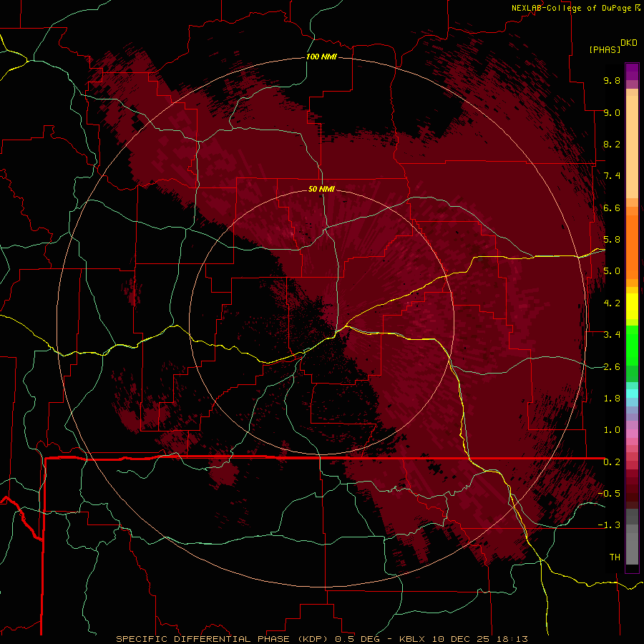Click the 50 NMI range ring label
Screen dimensions: 644x644
click(x=321, y=189)
